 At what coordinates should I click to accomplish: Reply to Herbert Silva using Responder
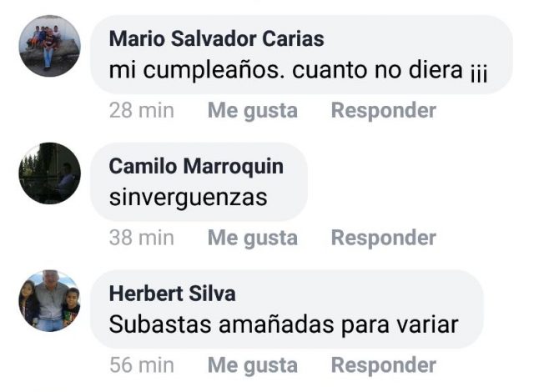(x=384, y=365)
